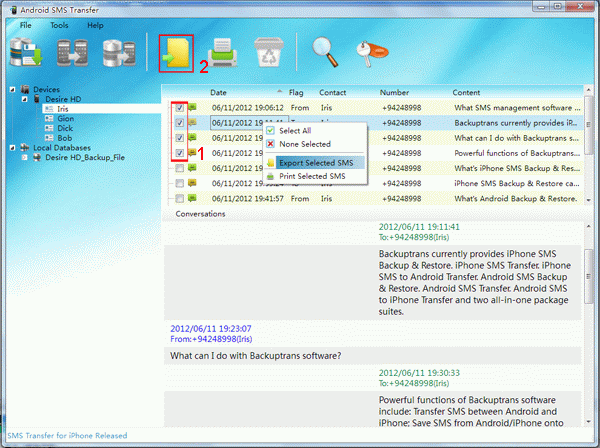The image size is (600, 448).
Task: Click the Contact column header
Action: pos(333,93)
